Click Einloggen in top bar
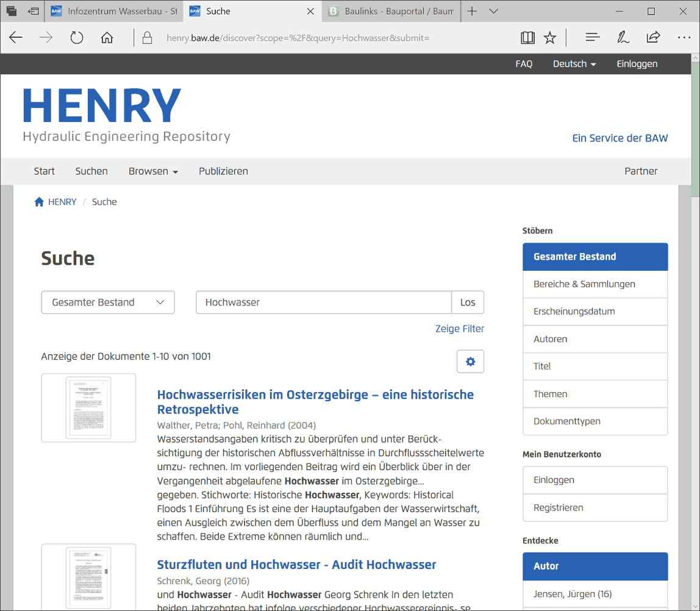The height and width of the screenshot is (611, 700). pos(637,64)
